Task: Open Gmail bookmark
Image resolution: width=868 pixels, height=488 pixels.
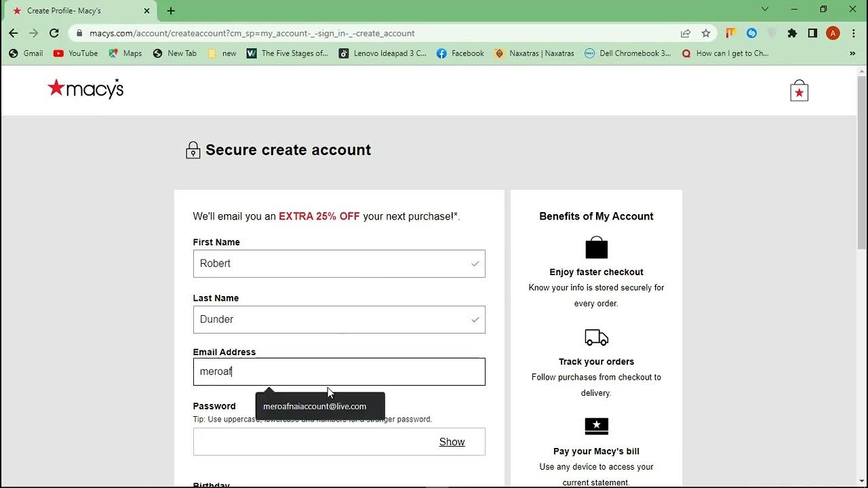Action: pyautogui.click(x=26, y=53)
